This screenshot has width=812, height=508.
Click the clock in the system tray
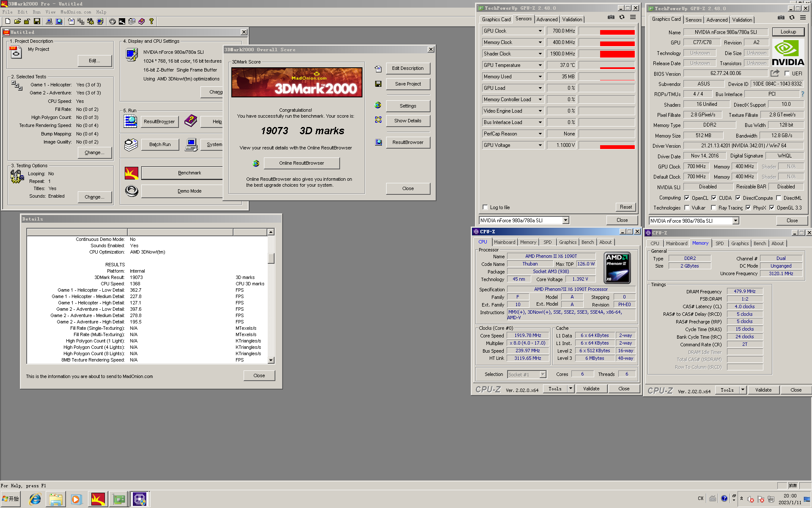tap(790, 499)
